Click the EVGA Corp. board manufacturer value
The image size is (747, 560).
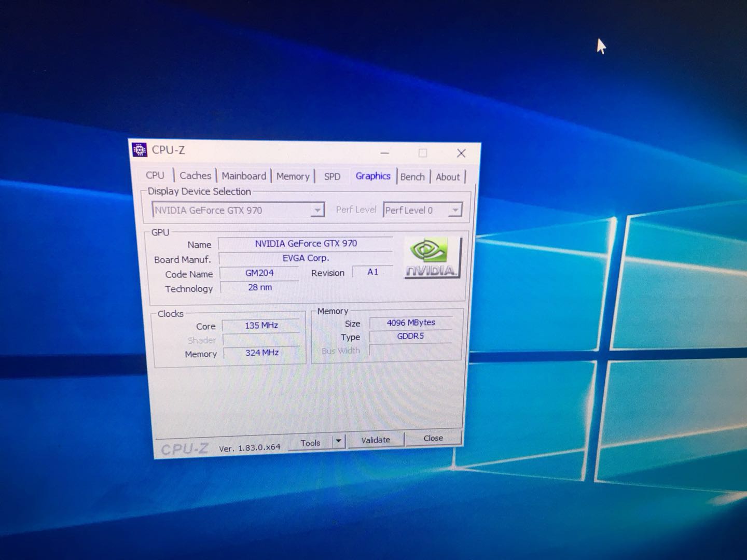pyautogui.click(x=306, y=258)
